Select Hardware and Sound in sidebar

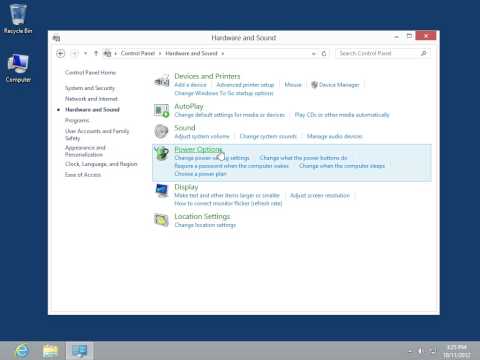pos(92,109)
